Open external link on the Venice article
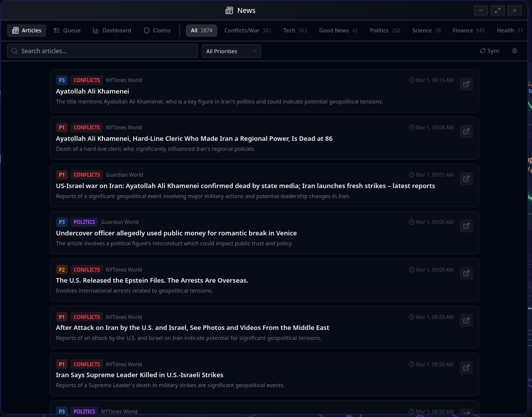The width and height of the screenshot is (532, 417). tap(466, 225)
